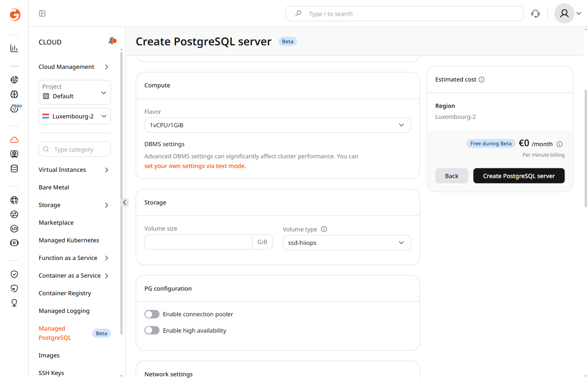Open the headset support icon
588x378 pixels.
pos(535,13)
